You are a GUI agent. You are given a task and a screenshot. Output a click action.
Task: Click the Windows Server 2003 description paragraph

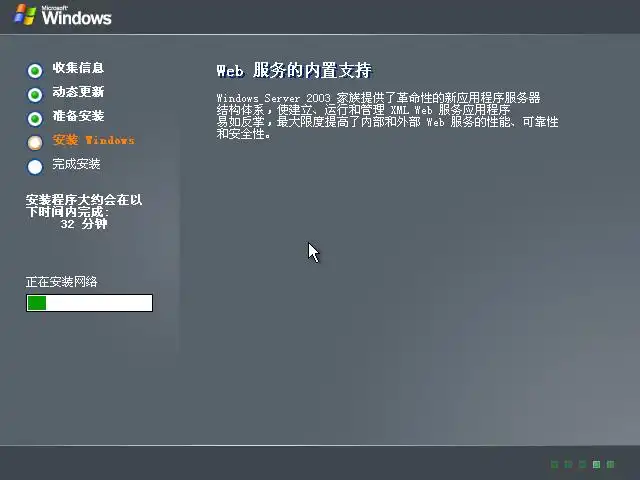(x=387, y=116)
